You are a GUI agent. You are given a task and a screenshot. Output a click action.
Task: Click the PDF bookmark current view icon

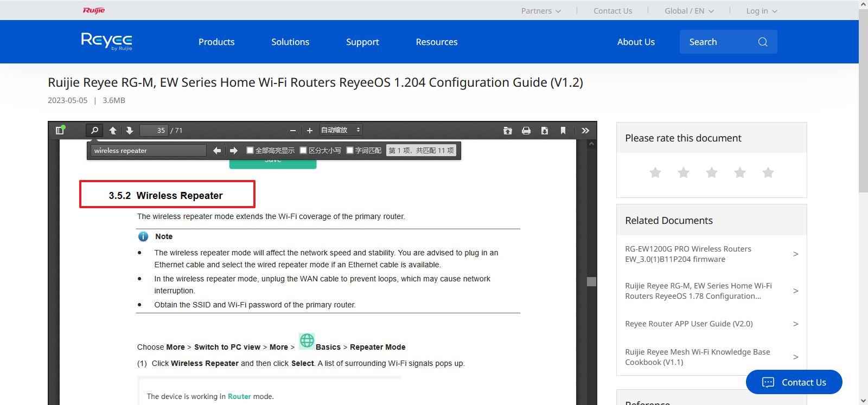tap(563, 130)
